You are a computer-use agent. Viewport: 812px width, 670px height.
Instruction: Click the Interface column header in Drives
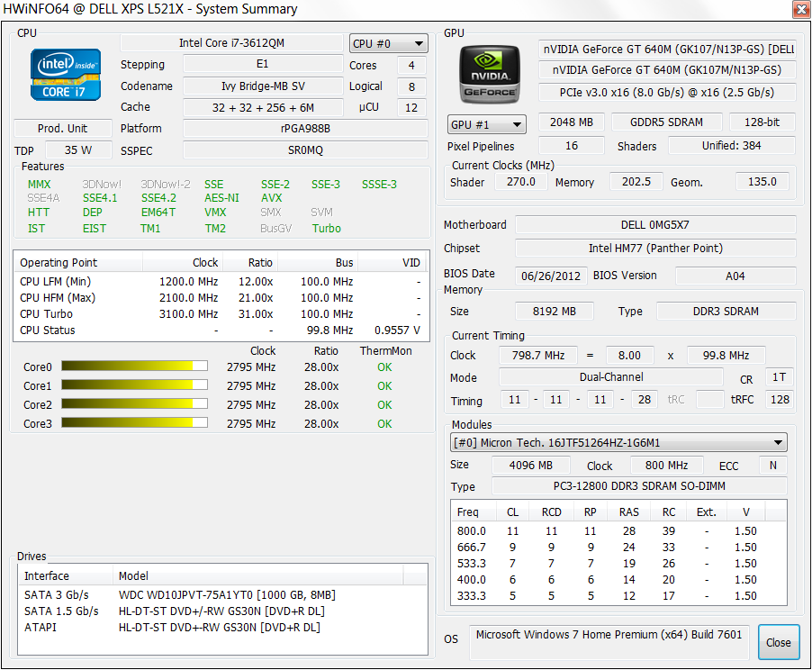(66, 575)
